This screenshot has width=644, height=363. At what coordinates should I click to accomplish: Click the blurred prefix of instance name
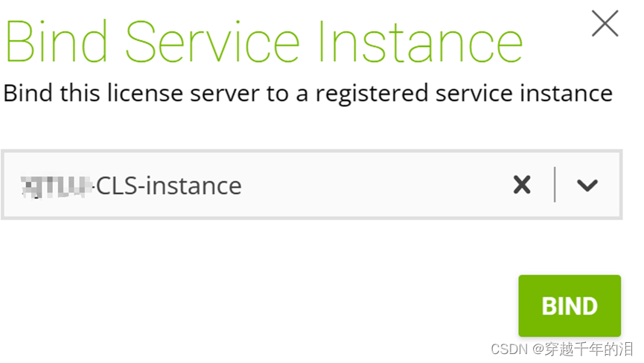pyautogui.click(x=57, y=186)
